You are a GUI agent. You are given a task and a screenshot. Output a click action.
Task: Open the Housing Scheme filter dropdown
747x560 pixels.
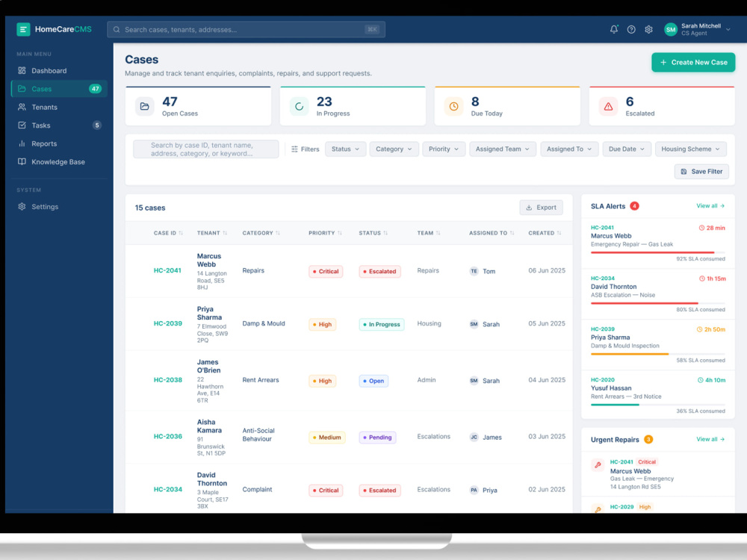click(691, 149)
